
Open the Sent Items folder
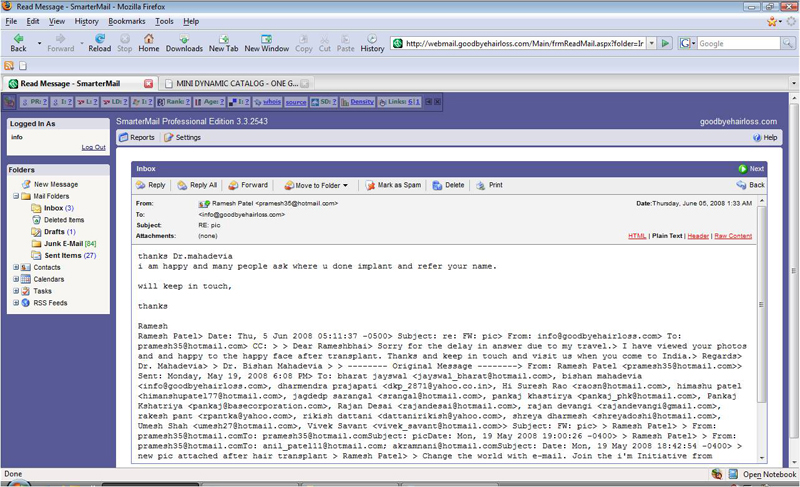coord(64,255)
